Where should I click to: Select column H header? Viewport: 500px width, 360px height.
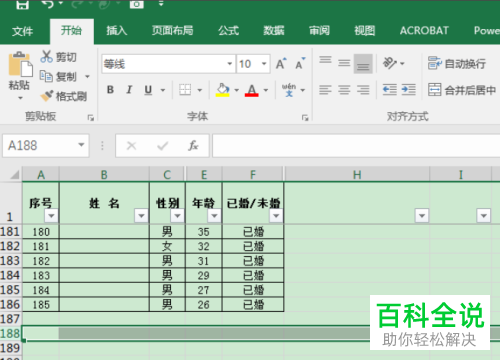(x=357, y=175)
